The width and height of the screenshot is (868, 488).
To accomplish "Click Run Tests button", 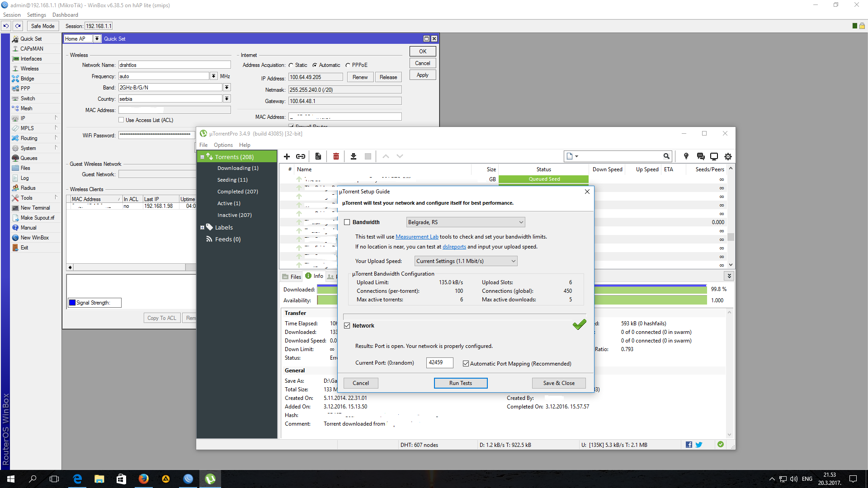I will click(461, 383).
